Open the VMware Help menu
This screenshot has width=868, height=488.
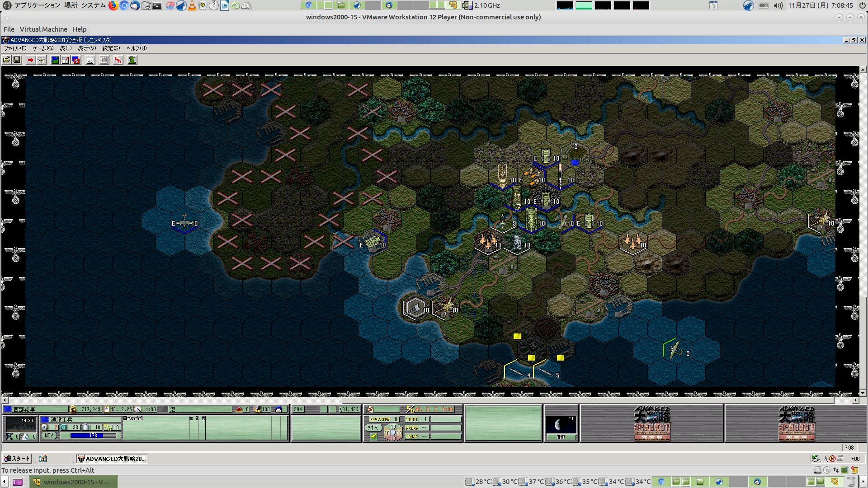coord(80,29)
